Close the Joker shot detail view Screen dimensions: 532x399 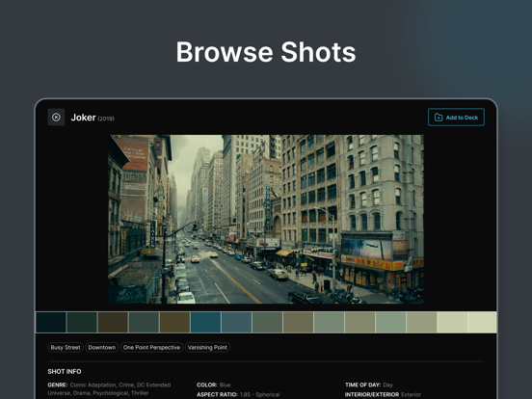click(x=56, y=117)
